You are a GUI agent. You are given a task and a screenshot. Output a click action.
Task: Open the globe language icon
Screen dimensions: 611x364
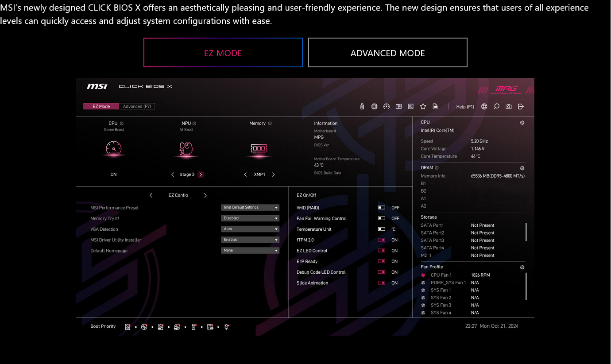pos(484,106)
